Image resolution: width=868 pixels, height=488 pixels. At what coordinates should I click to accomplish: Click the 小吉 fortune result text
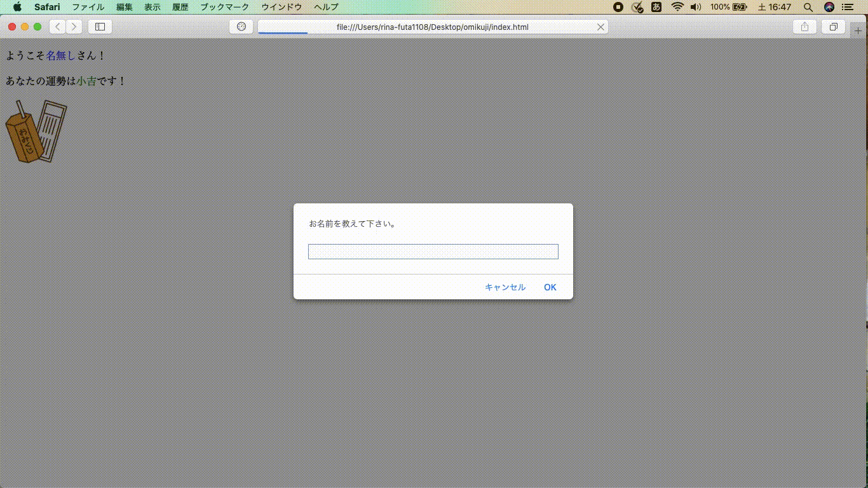[86, 81]
